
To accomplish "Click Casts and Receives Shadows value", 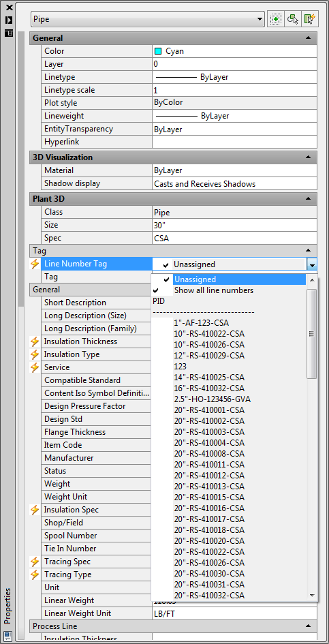I will [x=234, y=183].
